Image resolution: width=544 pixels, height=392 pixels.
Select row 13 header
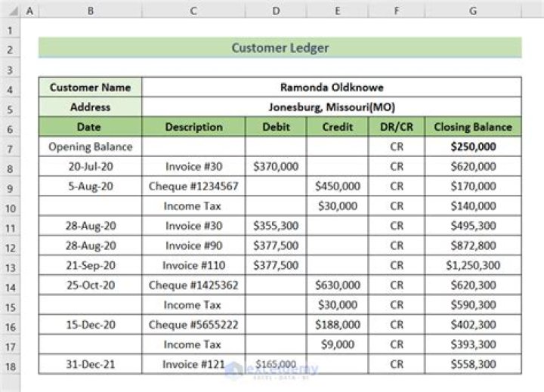10,265
